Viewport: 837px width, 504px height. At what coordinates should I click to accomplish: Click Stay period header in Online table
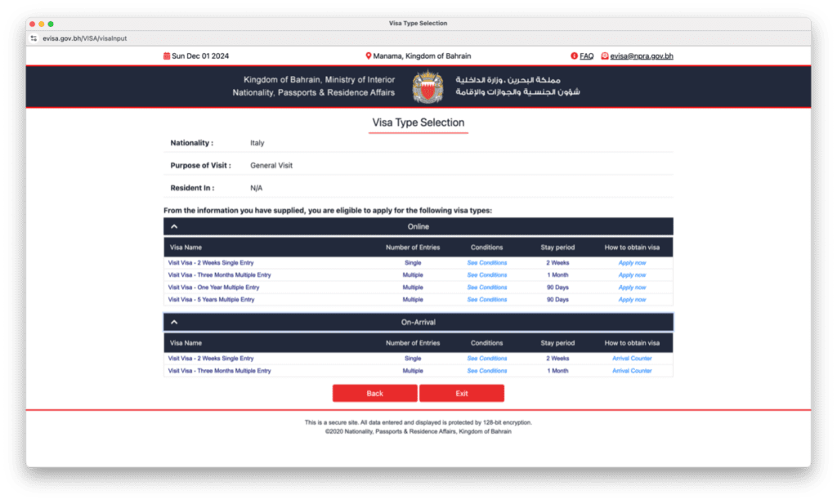click(x=557, y=248)
